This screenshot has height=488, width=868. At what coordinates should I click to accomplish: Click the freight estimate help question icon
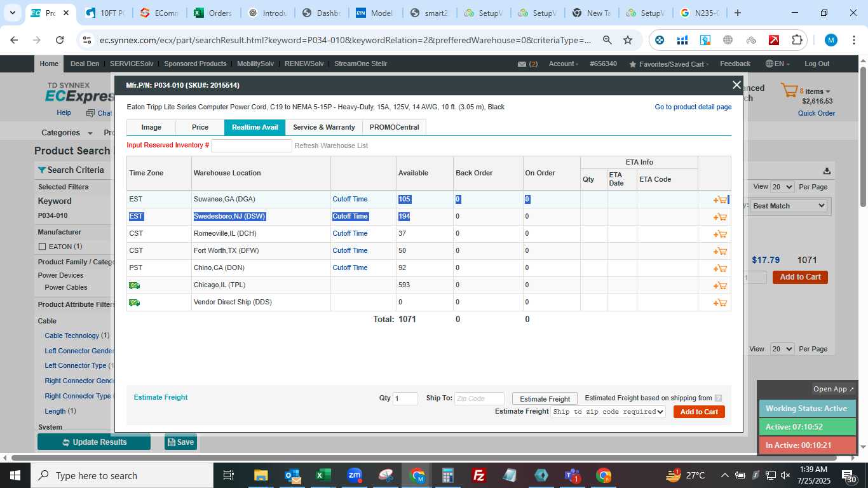(x=718, y=398)
